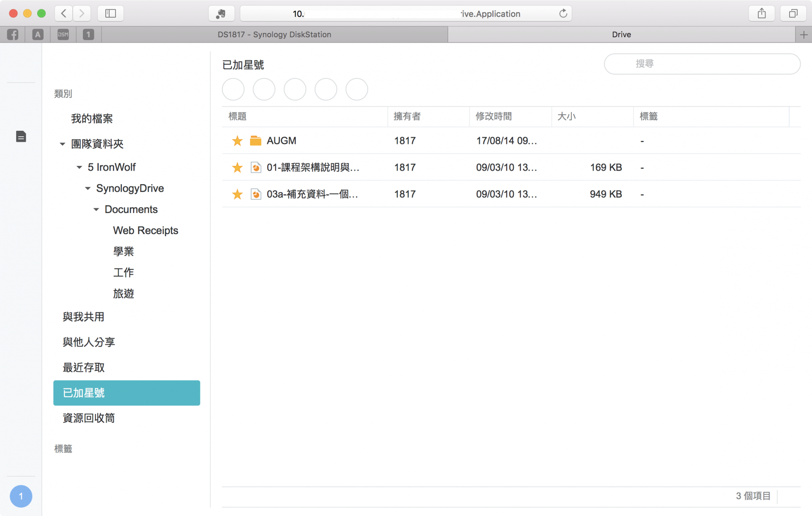Screen dimensions: 812x516
Task: Click the document icon in left rail
Action: point(21,136)
